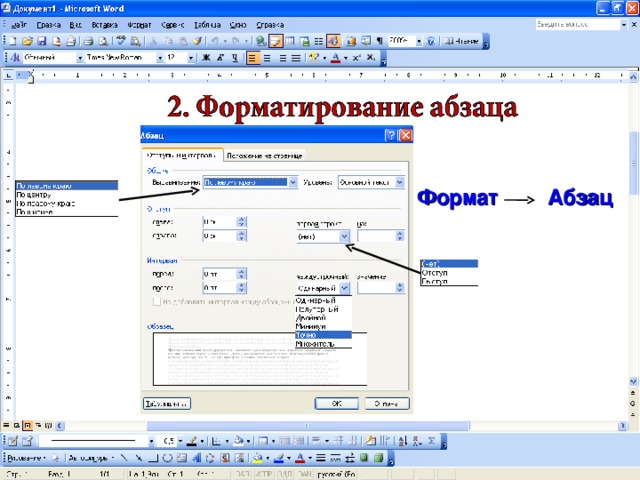640x480 pixels.
Task: Click the OK button in Абзац dialog
Action: click(337, 403)
